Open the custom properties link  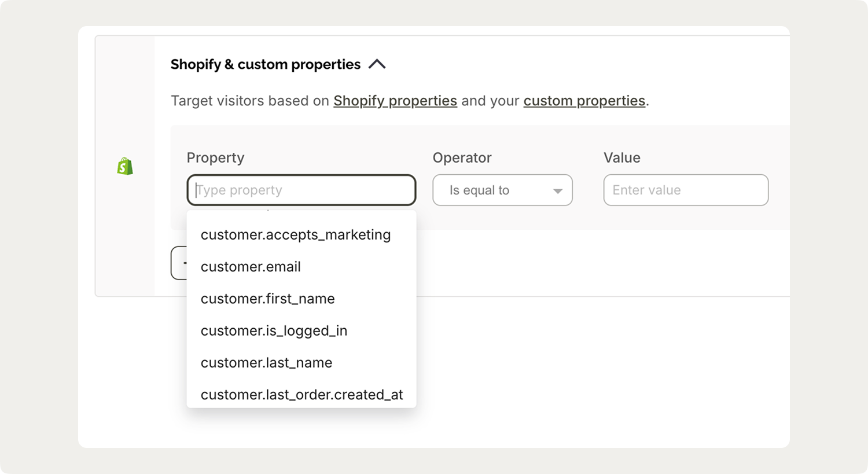pyautogui.click(x=584, y=101)
